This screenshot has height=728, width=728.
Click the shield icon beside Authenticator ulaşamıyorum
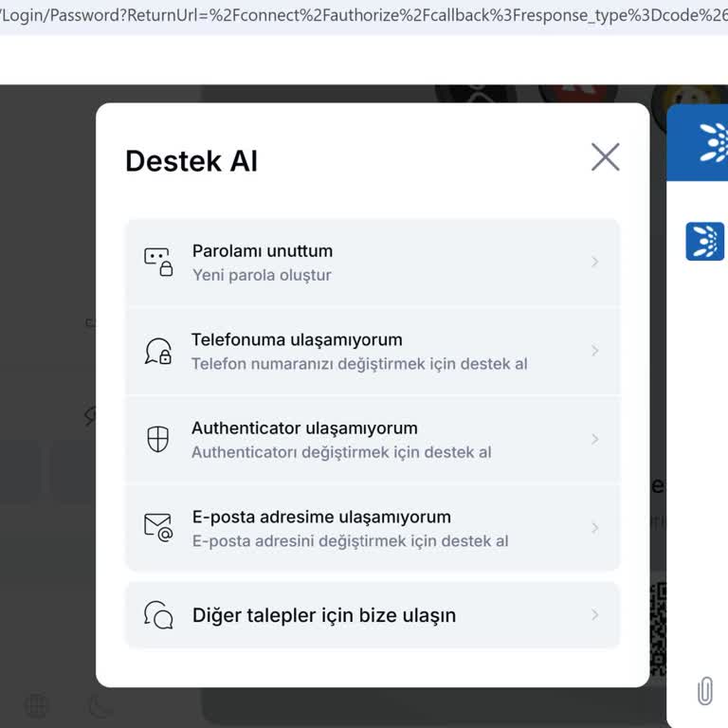tap(158, 439)
